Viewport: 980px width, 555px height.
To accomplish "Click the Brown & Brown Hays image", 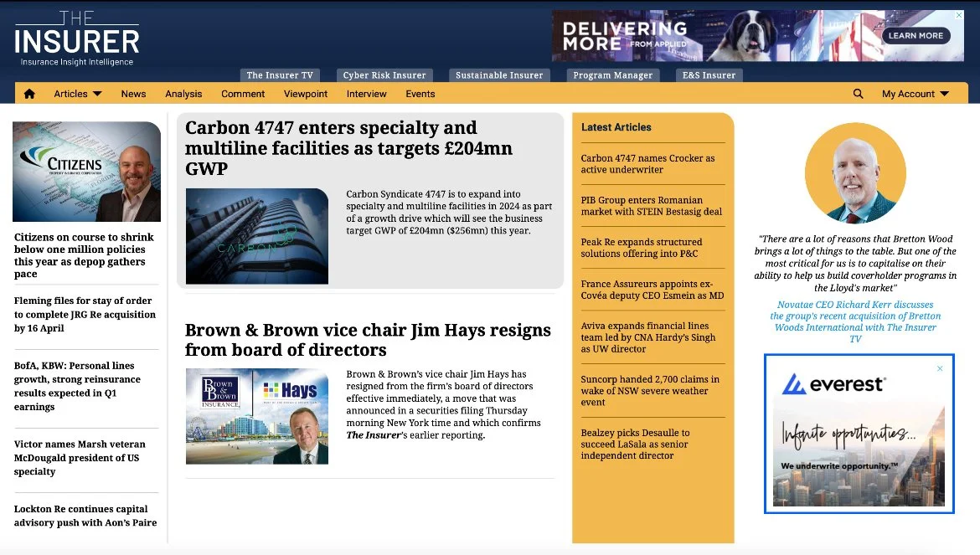I will coord(257,416).
